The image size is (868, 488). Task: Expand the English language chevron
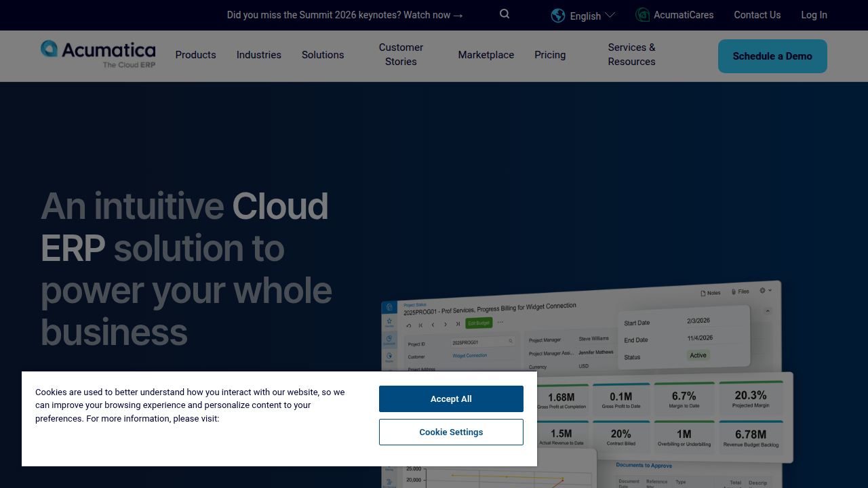(610, 15)
